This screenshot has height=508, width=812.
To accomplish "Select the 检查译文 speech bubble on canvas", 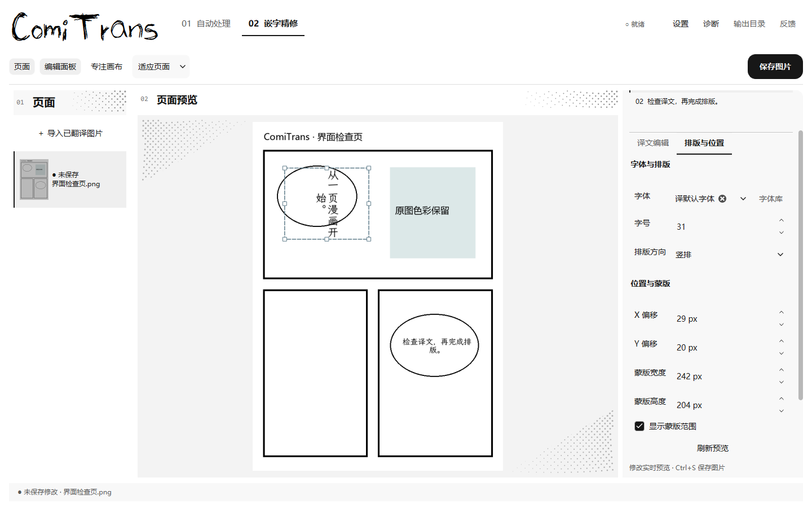I will point(435,345).
